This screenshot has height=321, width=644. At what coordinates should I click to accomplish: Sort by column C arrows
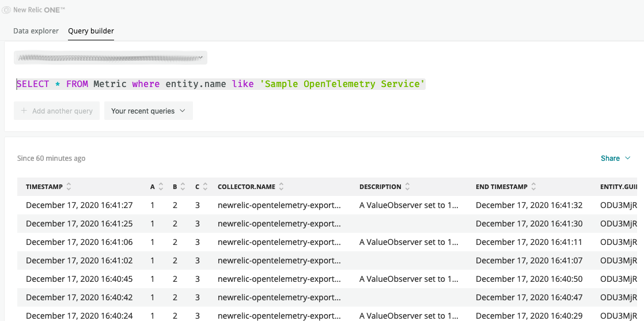206,187
